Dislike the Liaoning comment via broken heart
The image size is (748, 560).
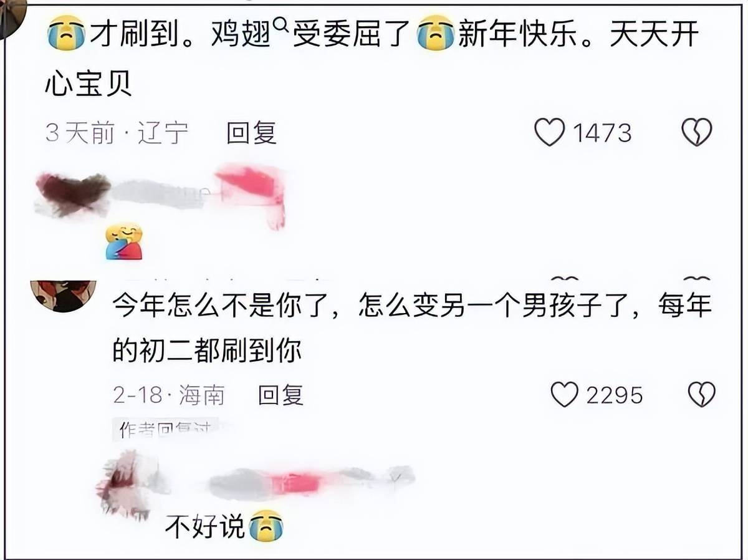[x=696, y=133]
